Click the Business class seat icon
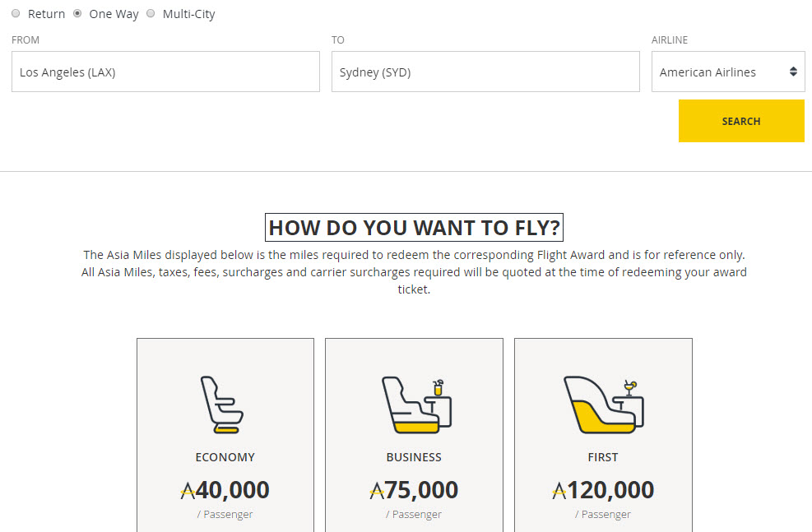This screenshot has width=812, height=532. pos(414,405)
